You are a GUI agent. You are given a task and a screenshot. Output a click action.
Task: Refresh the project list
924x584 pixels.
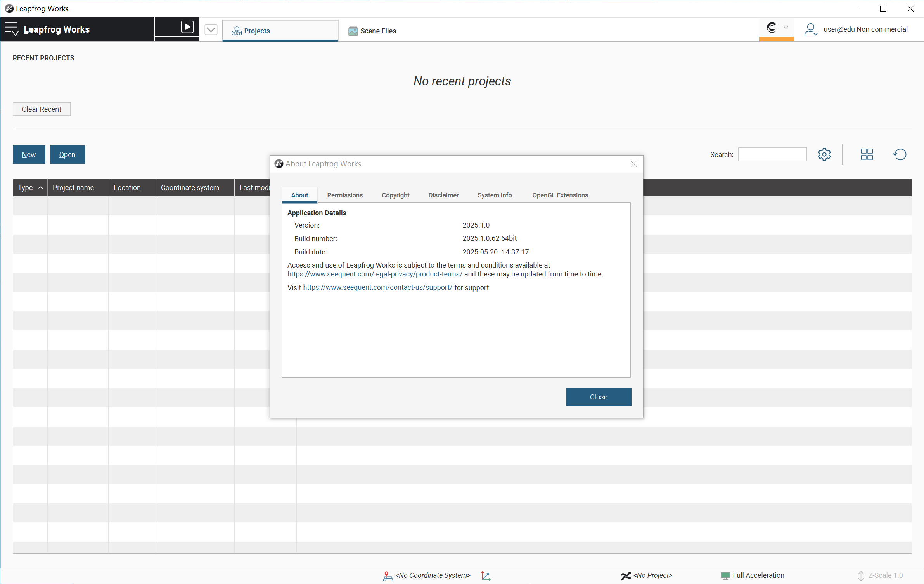tap(900, 154)
